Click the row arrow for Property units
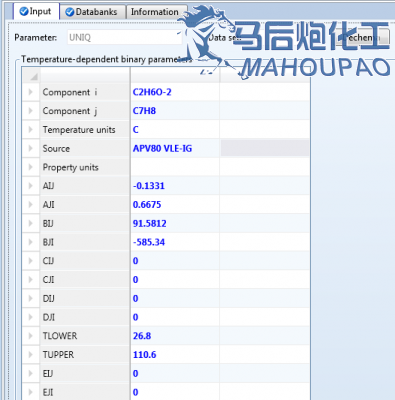Image resolution: width=395 pixels, height=400 pixels. point(31,167)
